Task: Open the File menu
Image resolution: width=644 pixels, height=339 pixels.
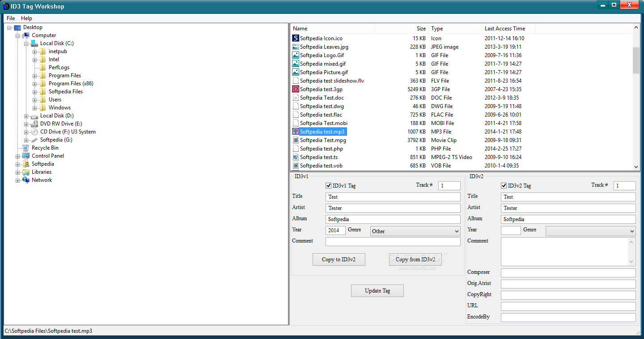Action: 11,18
